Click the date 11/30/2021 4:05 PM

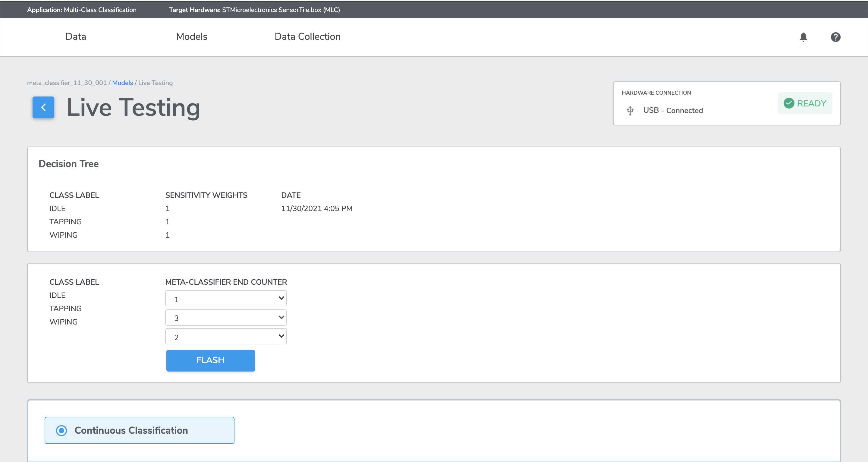[317, 208]
